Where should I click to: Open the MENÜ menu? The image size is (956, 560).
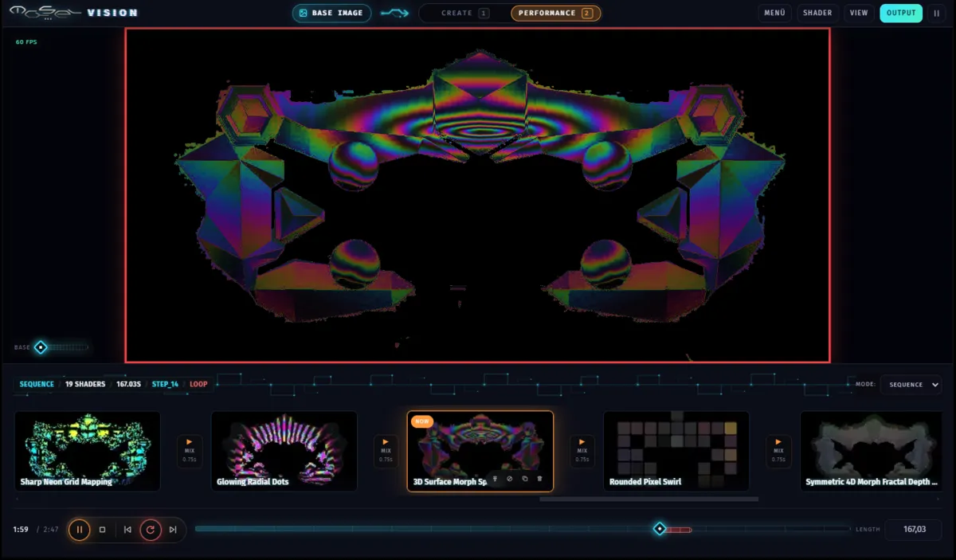point(774,13)
